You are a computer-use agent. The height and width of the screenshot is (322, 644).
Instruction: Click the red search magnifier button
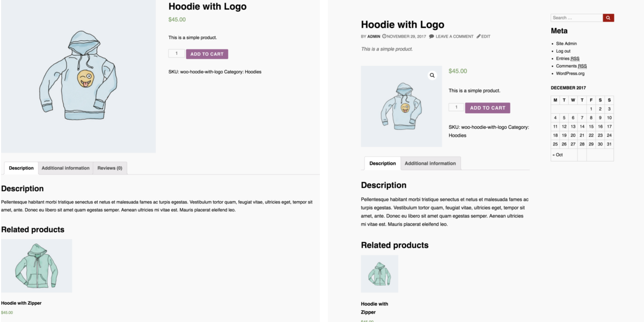609,18
